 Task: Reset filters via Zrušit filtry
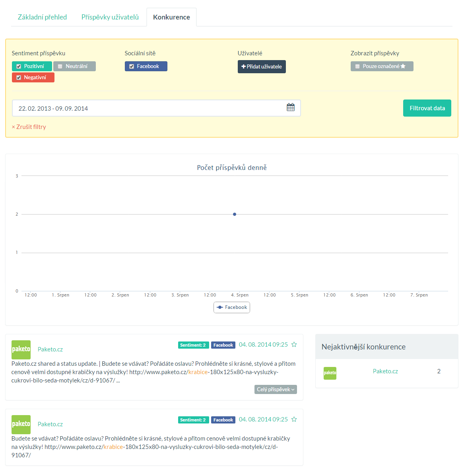29,127
